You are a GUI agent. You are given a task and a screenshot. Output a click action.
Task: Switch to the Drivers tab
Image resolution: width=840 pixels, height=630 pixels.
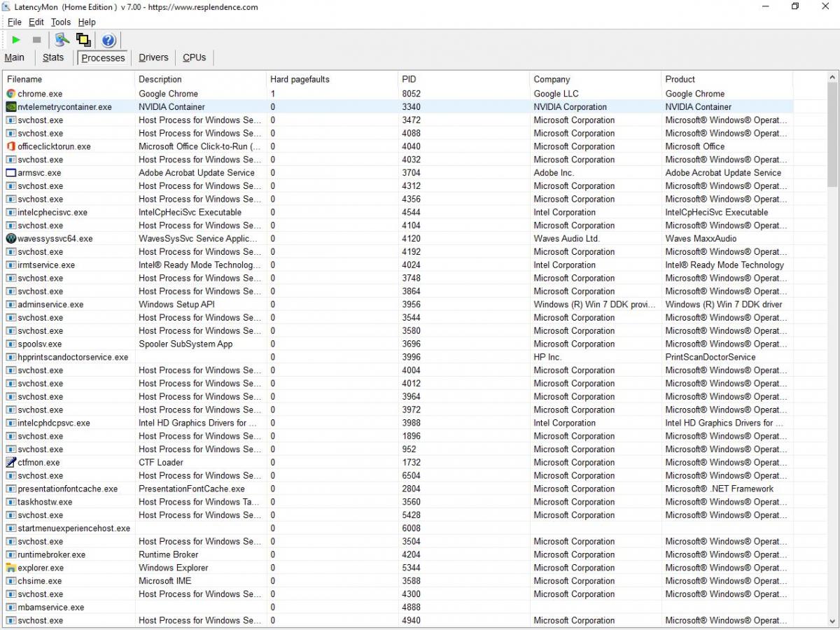[153, 57]
